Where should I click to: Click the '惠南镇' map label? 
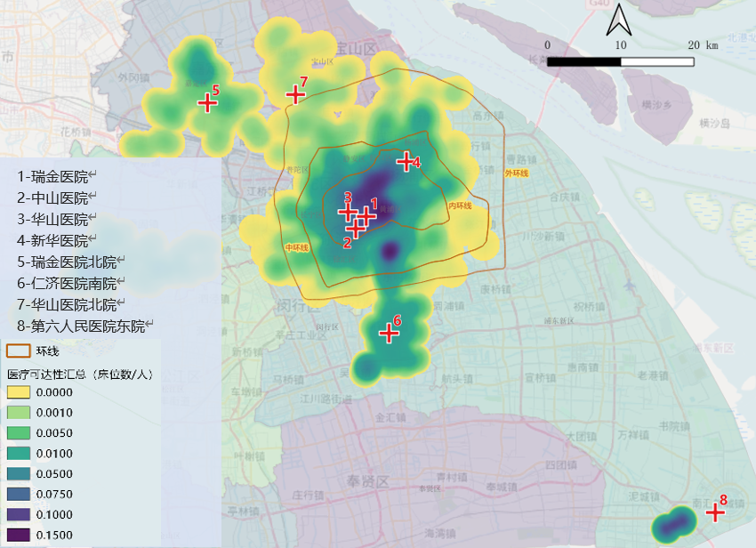[583, 367]
